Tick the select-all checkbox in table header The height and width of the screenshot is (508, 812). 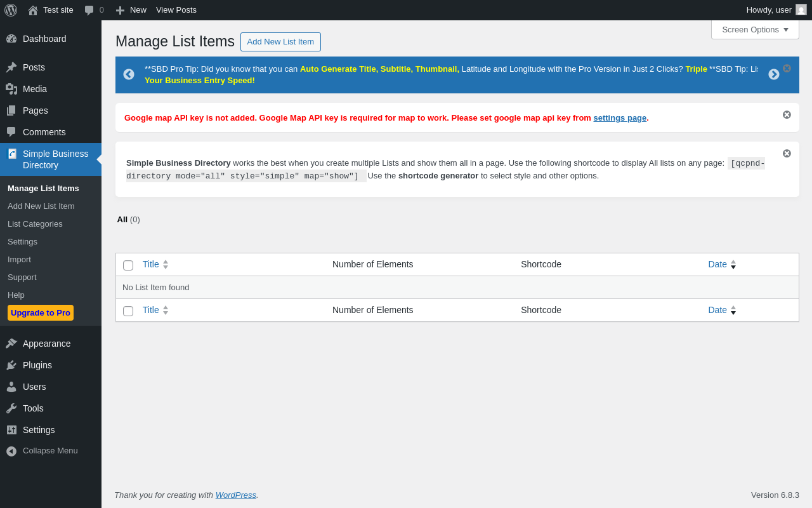[128, 265]
